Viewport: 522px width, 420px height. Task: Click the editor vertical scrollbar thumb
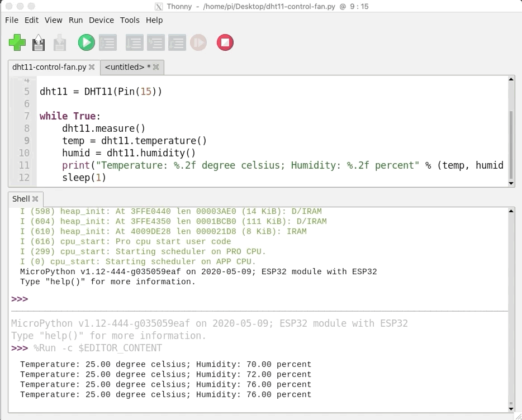point(511,145)
